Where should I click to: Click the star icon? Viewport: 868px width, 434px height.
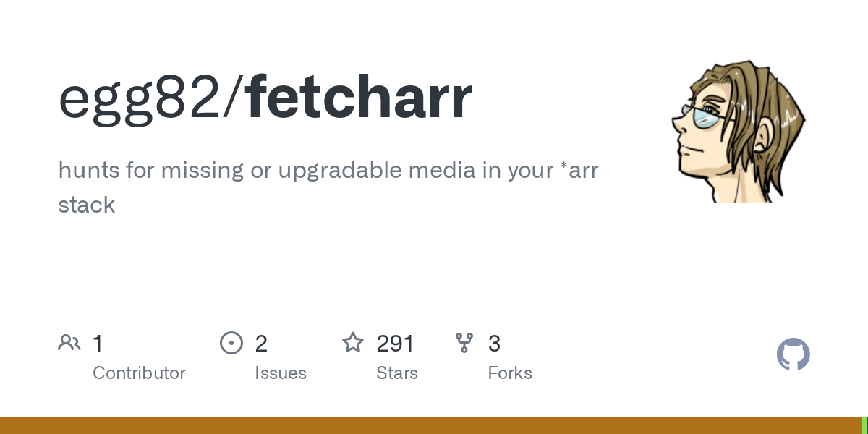coord(353,343)
